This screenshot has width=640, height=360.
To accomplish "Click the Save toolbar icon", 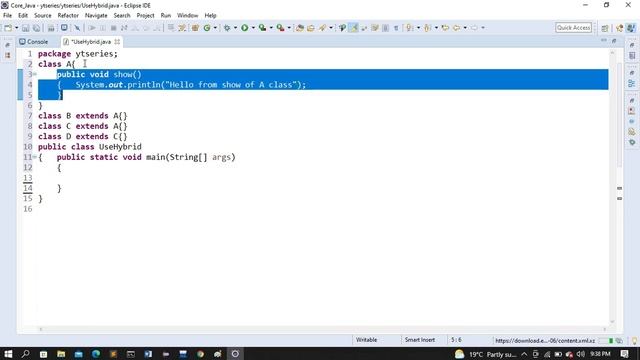I will point(25,28).
